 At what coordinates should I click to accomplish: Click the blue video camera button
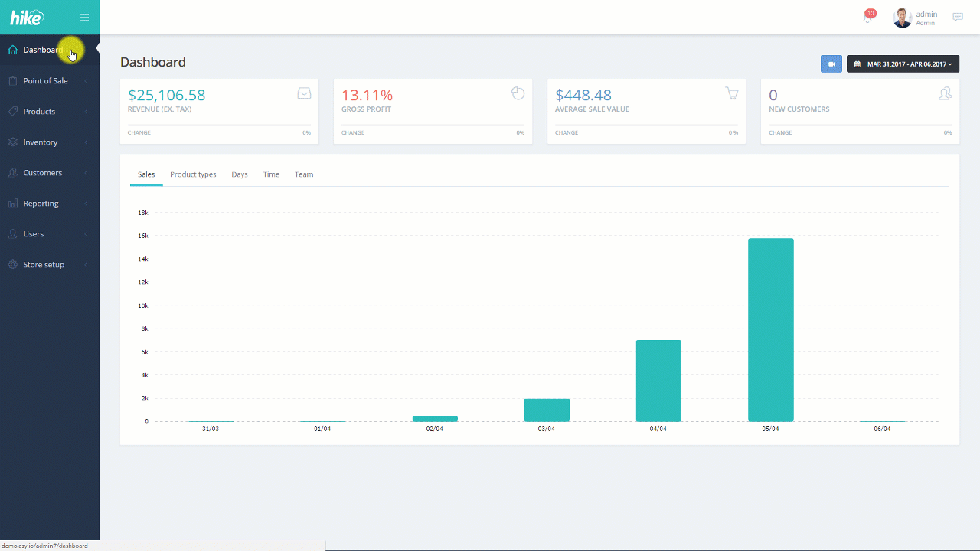[x=831, y=64]
